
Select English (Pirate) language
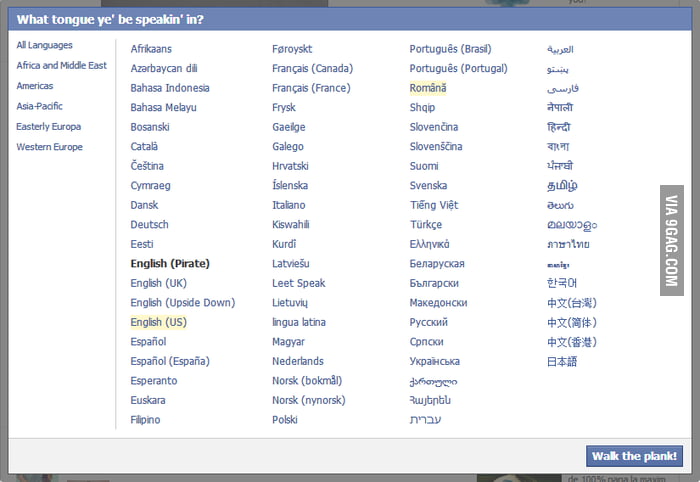coord(170,264)
